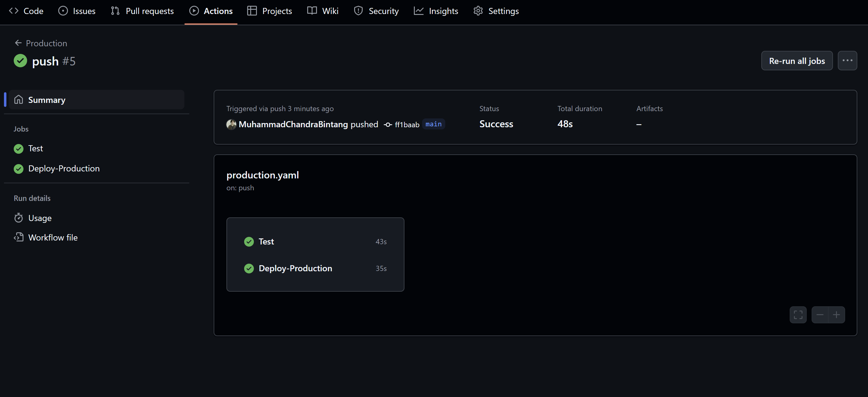Open commit ff1baab
This screenshot has height=397, width=868.
407,125
